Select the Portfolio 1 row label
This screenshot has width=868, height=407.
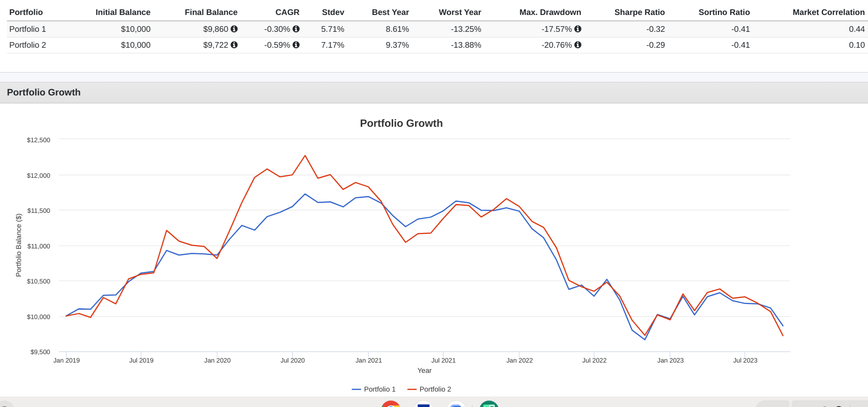[x=28, y=29]
